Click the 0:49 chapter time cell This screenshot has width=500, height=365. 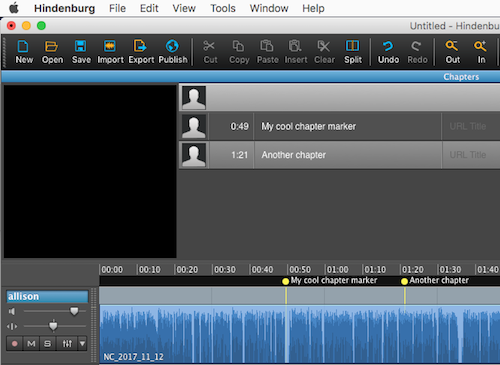click(231, 126)
